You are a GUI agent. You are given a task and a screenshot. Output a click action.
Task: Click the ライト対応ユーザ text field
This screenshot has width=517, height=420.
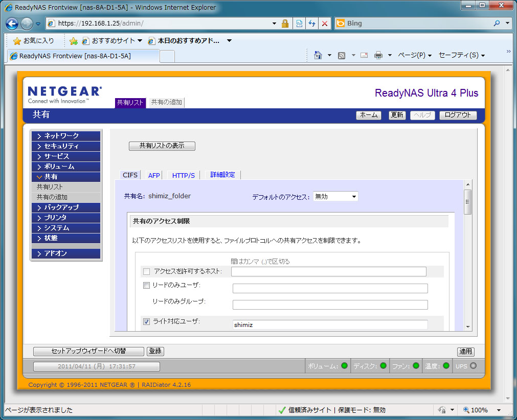pos(330,324)
